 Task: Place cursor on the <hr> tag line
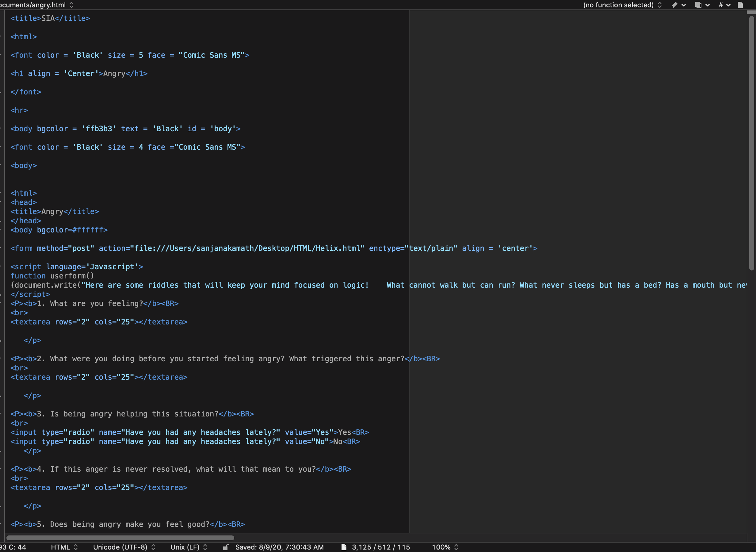[19, 110]
